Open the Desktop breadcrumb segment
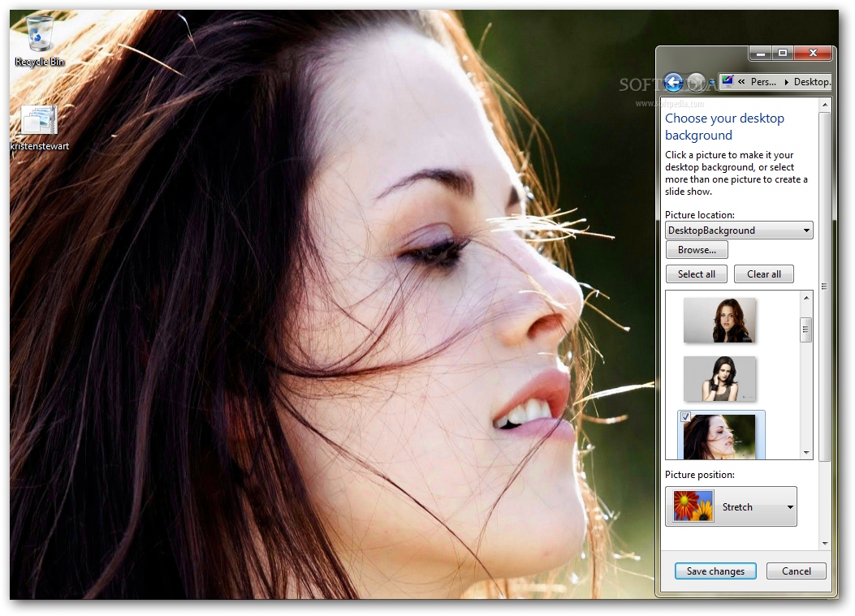This screenshot has width=855, height=616. pyautogui.click(x=812, y=82)
